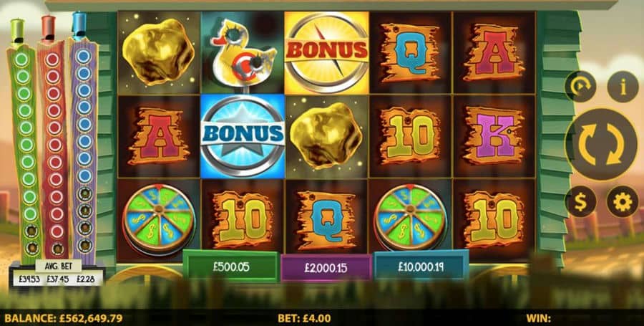
Task: Click the top green meter token
Action: 21,59
